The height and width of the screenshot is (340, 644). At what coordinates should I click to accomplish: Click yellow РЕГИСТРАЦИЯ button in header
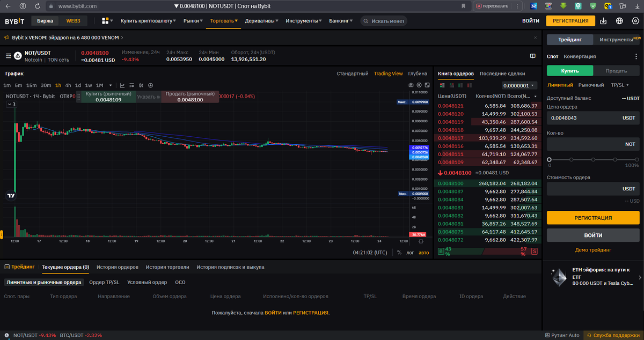(x=570, y=21)
